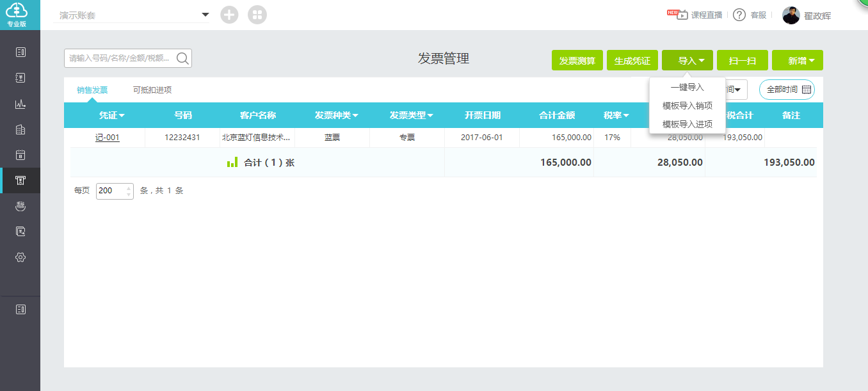Screen dimensions: 868x391
Task: Open the settings gear in the sidebar
Action: coord(20,257)
